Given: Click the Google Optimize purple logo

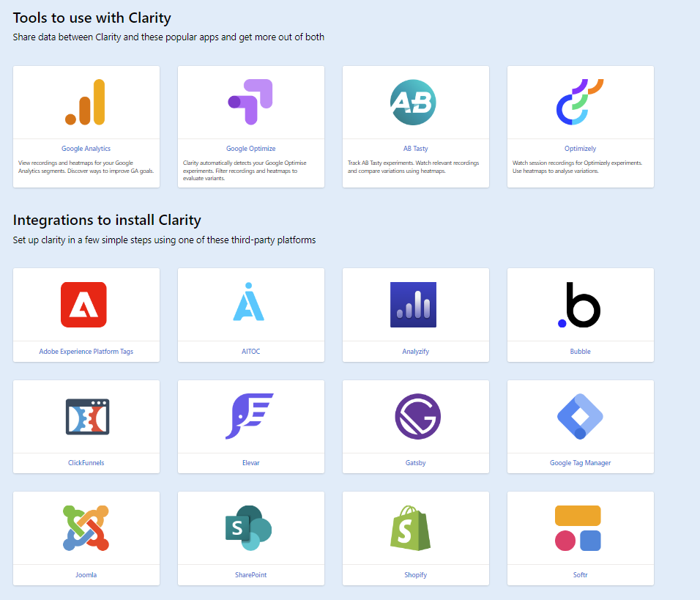Looking at the screenshot, I should tap(250, 103).
